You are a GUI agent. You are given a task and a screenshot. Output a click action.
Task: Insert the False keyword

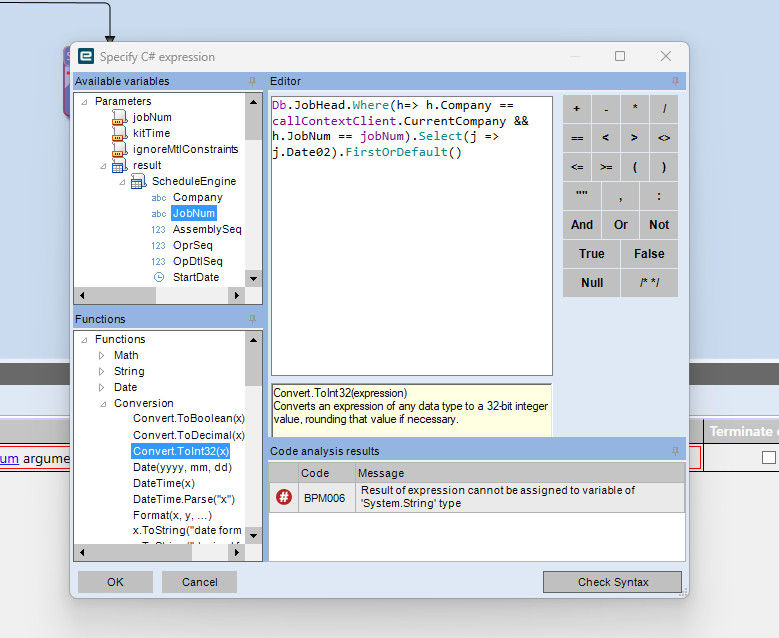click(x=649, y=254)
